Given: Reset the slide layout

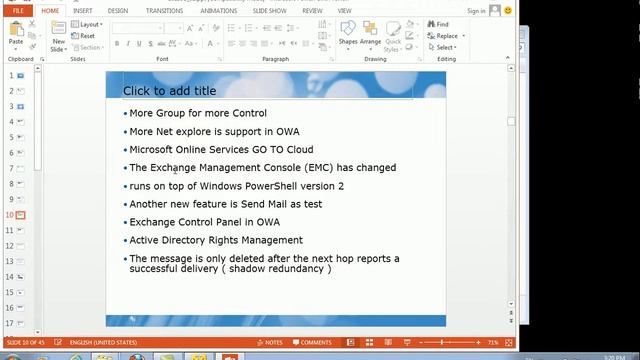Looking at the screenshot, I should coord(83,36).
